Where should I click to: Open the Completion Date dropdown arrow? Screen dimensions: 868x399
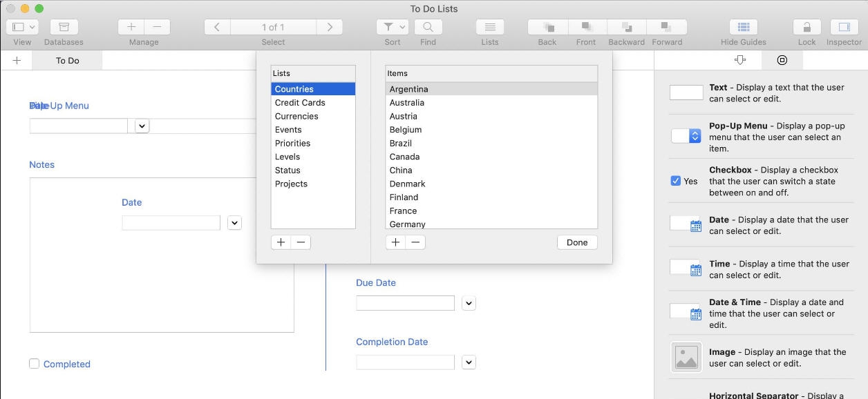[469, 362]
